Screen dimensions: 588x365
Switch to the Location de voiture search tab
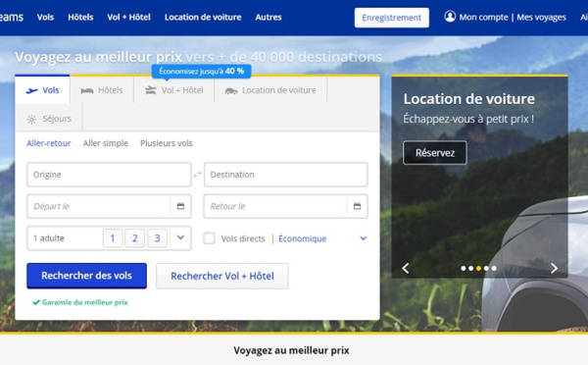coord(270,90)
